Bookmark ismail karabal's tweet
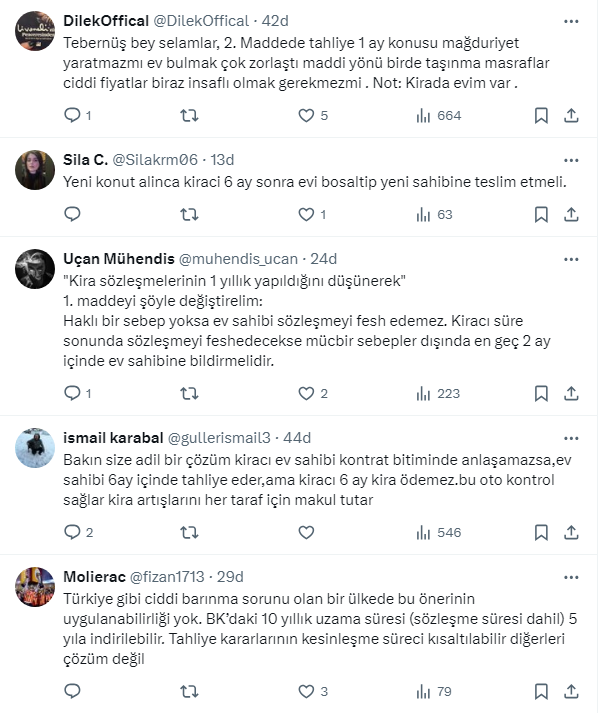601x713 pixels. tap(541, 532)
